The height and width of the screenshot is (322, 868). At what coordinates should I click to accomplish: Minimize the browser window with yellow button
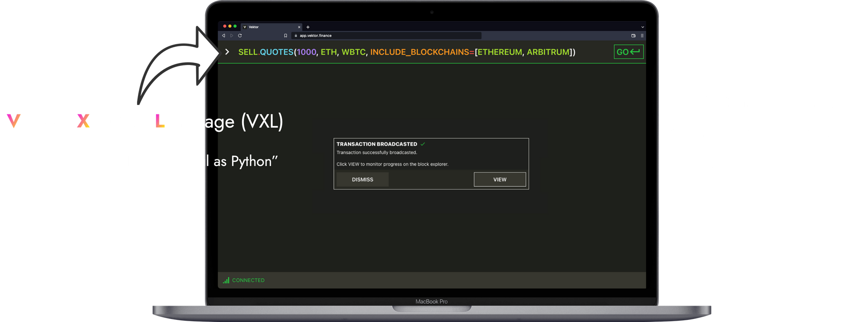pos(230,26)
